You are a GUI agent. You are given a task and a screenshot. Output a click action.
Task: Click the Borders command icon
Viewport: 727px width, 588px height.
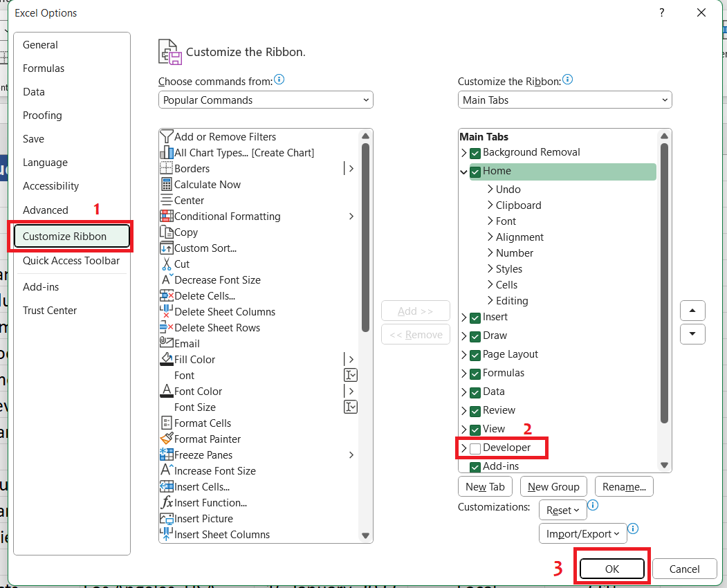167,168
